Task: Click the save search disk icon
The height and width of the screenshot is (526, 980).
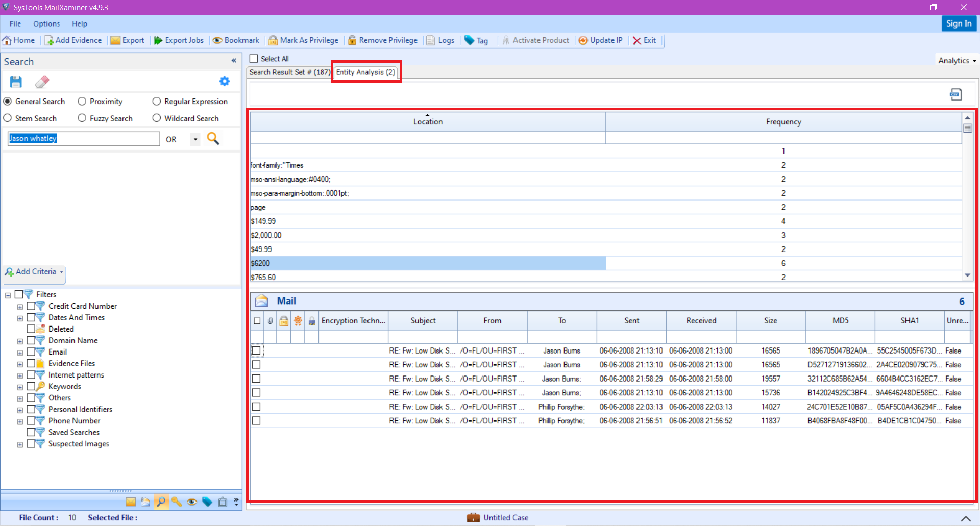Action: tap(15, 81)
